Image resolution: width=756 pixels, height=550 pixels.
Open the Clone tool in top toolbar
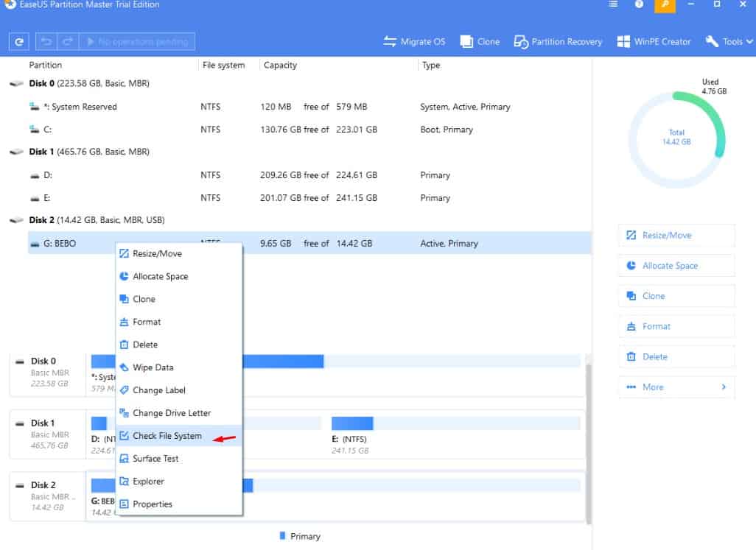(x=480, y=42)
